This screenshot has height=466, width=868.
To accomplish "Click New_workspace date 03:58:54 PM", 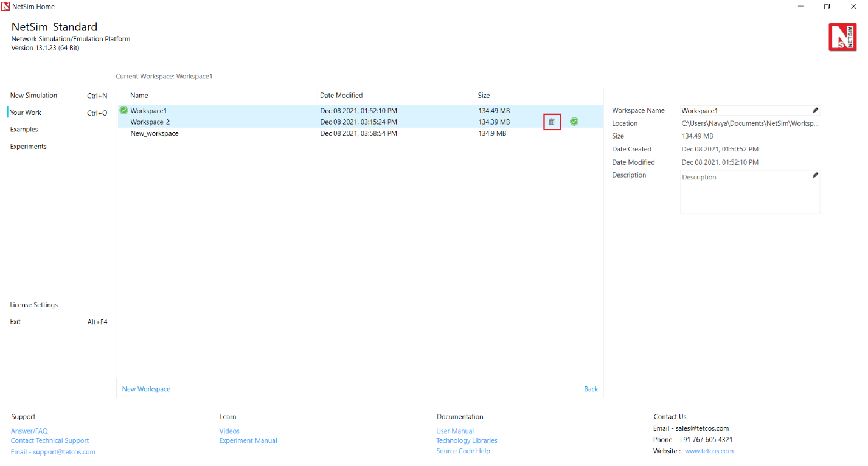I will pyautogui.click(x=359, y=133).
